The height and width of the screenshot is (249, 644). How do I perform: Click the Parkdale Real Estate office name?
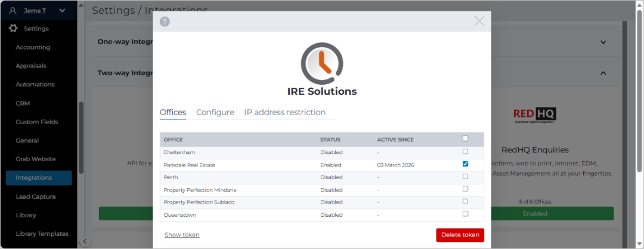pyautogui.click(x=190, y=165)
